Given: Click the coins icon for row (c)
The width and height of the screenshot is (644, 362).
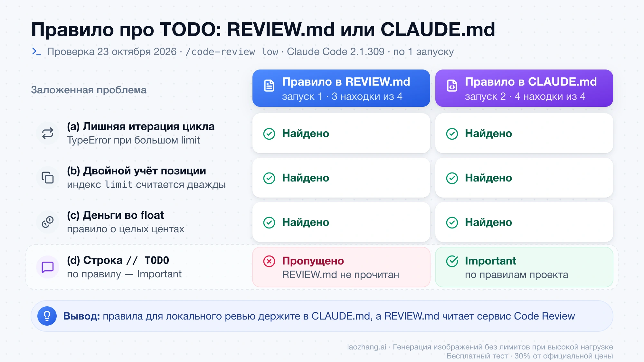Looking at the screenshot, I should (x=48, y=222).
